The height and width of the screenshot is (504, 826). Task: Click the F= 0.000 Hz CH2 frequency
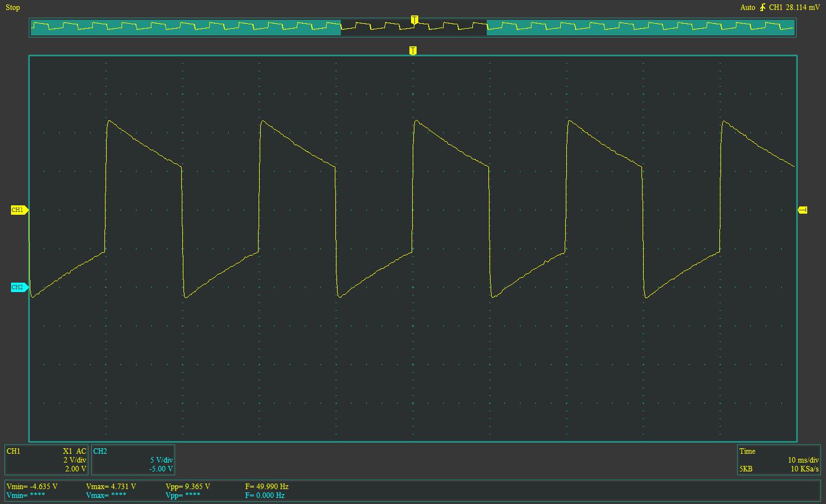tap(265, 495)
